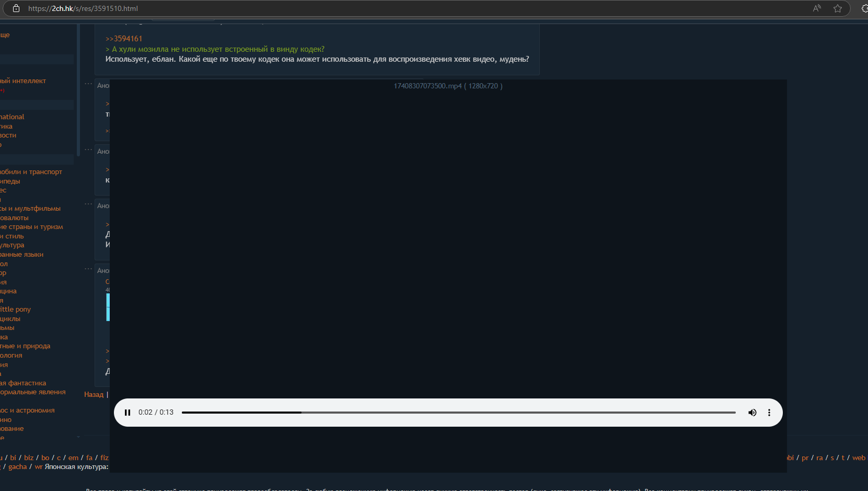Viewport: 868px width, 491px height.
Task: Open the sidebar 'national' board link
Action: (x=12, y=117)
